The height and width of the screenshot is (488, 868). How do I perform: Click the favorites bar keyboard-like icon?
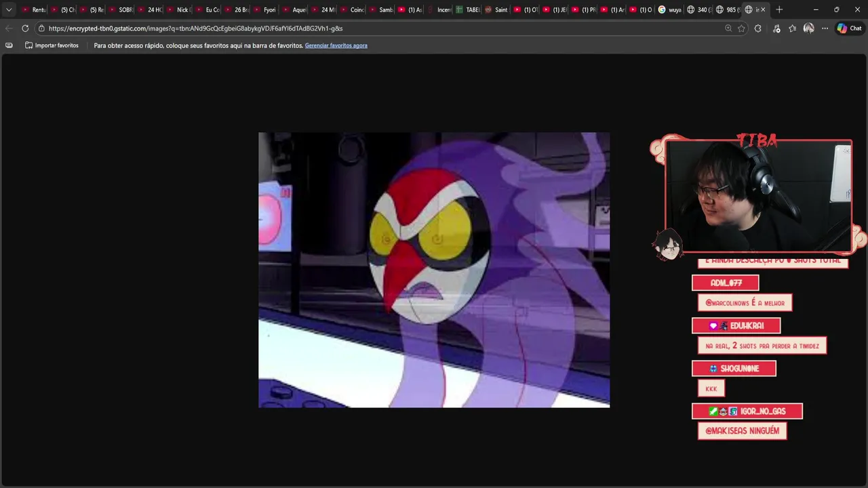(9, 45)
